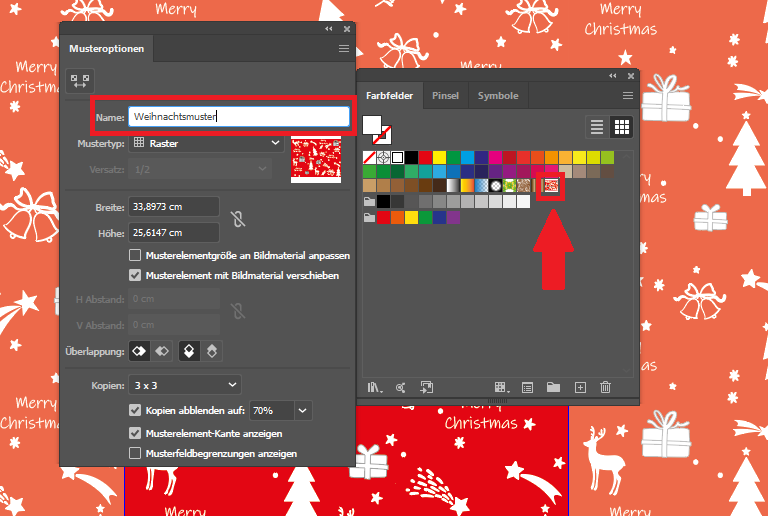Toggle Musterfeldbegrenzungen anzeigen checkbox
Image resolution: width=768 pixels, height=516 pixels.
coord(136,453)
